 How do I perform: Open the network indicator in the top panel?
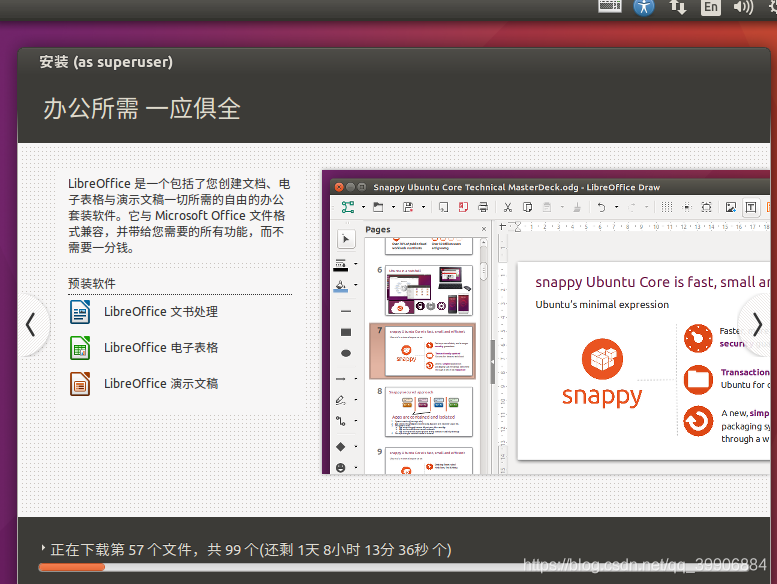click(x=677, y=7)
